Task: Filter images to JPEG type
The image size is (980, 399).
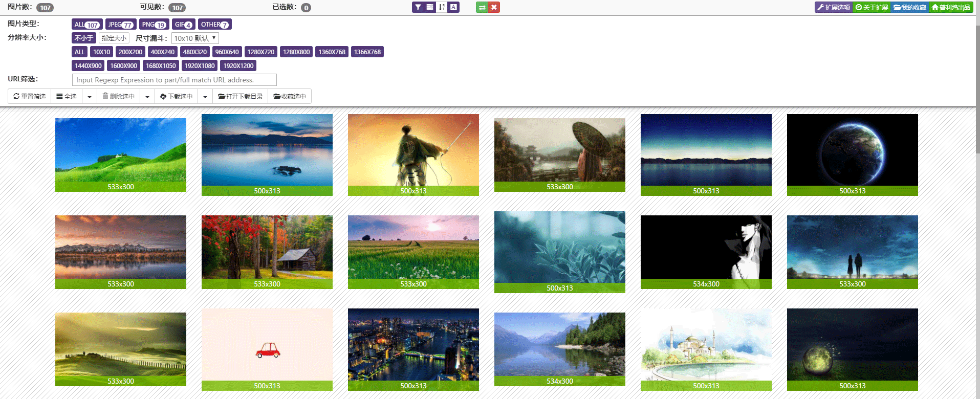Action: (121, 24)
